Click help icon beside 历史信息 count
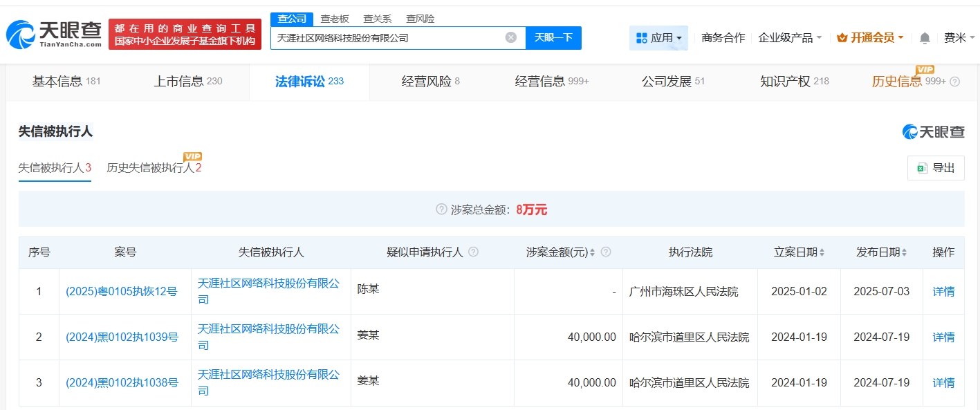 [x=955, y=82]
